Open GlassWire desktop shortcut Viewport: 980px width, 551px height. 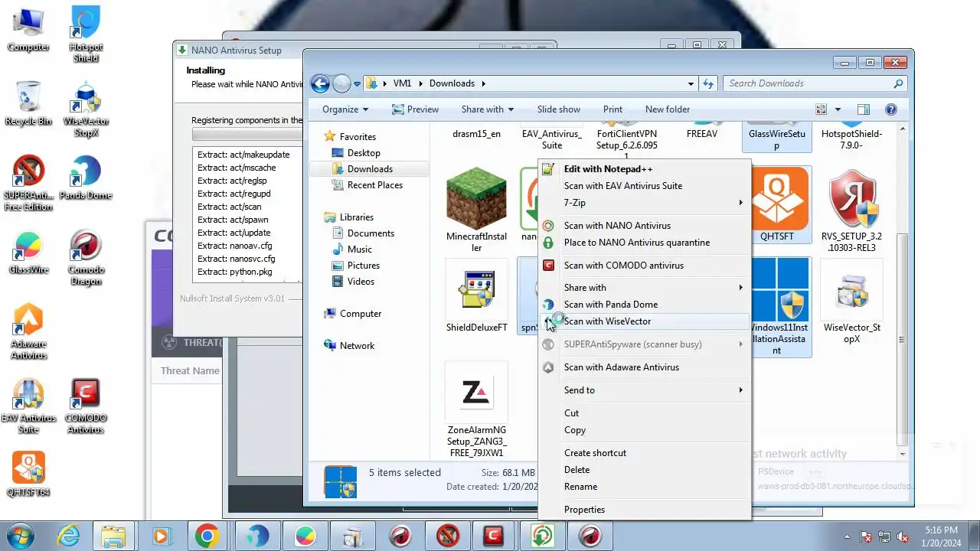coord(28,253)
